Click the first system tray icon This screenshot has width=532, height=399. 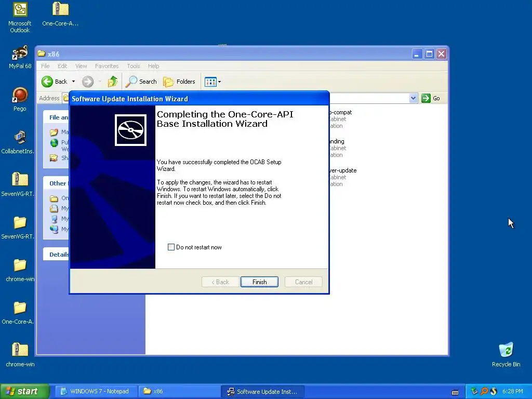(474, 391)
